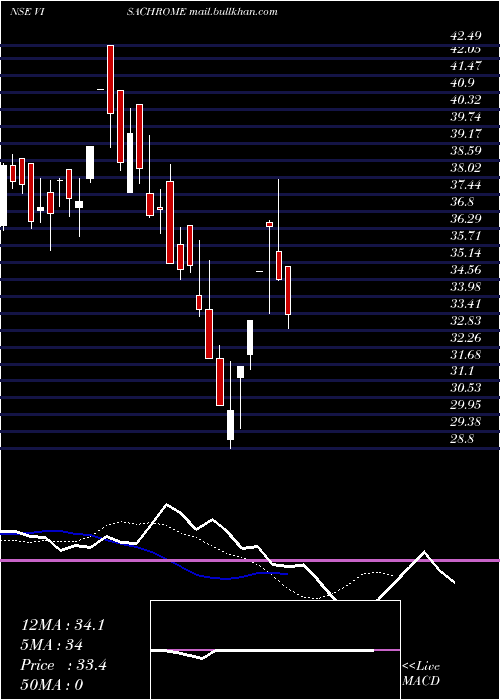Select the tallest red candlestick at the chart peak
The height and width of the screenshot is (700, 500).
tap(110, 79)
